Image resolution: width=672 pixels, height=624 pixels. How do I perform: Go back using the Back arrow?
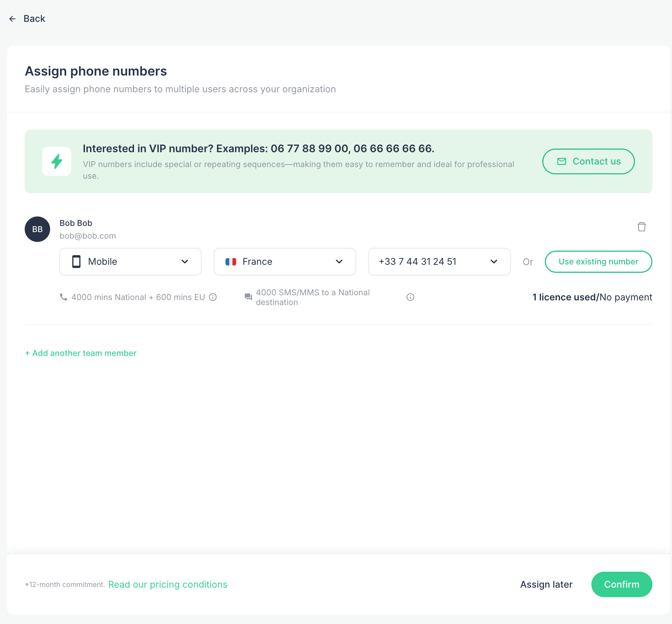(x=12, y=19)
